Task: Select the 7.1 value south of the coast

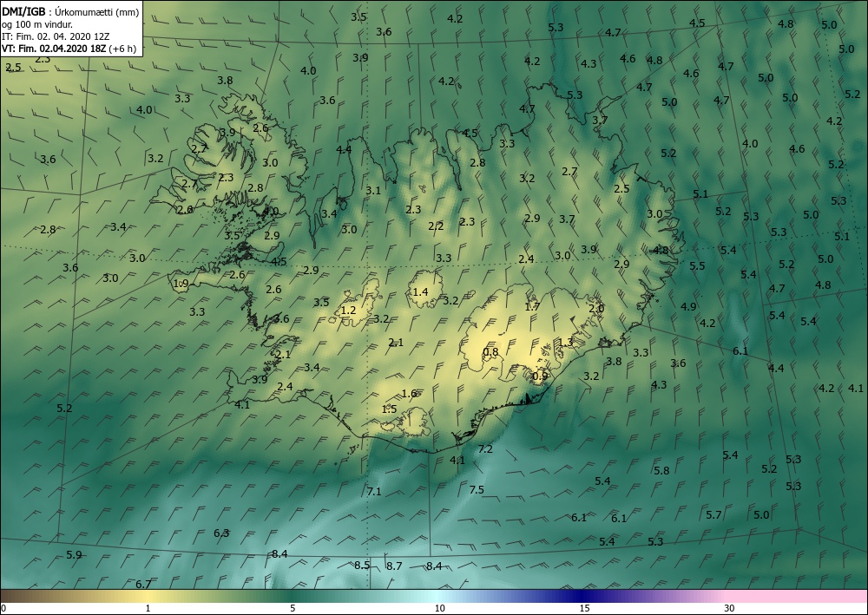Action: [x=374, y=491]
